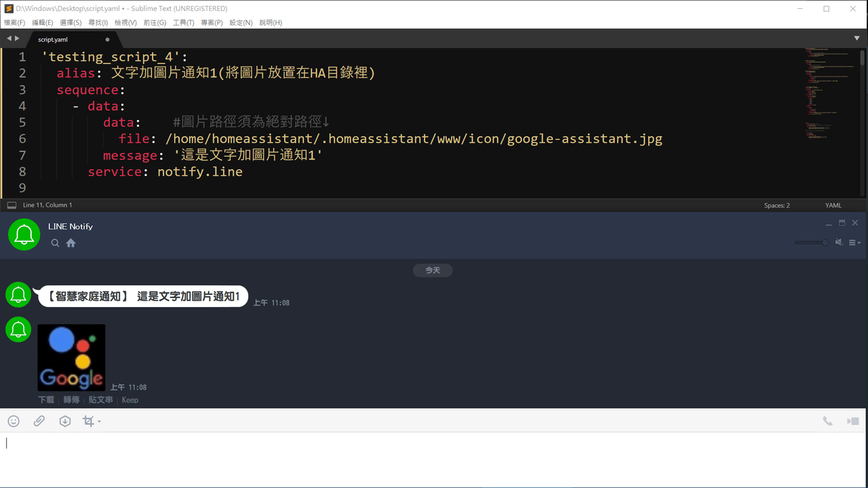Go to previous tab with left arrow

tap(9, 39)
